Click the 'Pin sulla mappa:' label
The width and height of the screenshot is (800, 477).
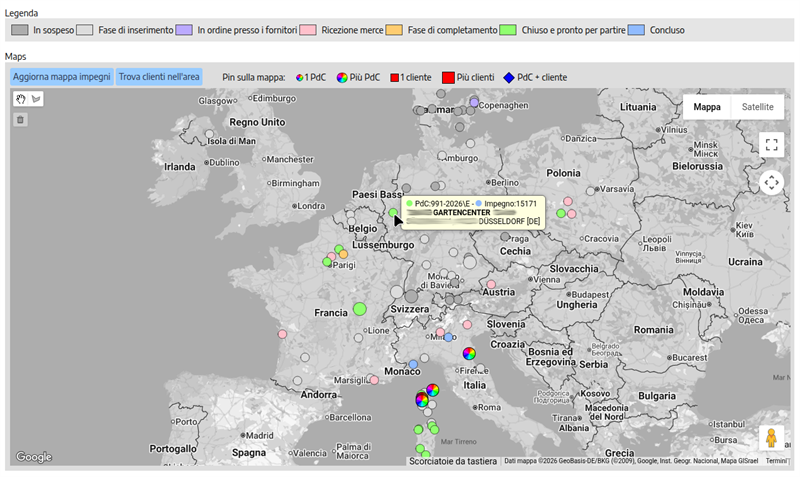[x=254, y=78]
